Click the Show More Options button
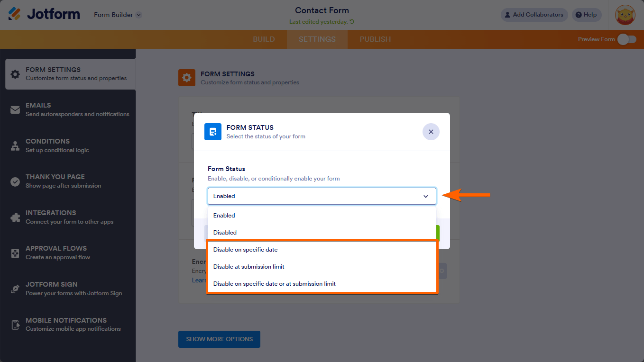This screenshot has width=644, height=362. pyautogui.click(x=219, y=339)
